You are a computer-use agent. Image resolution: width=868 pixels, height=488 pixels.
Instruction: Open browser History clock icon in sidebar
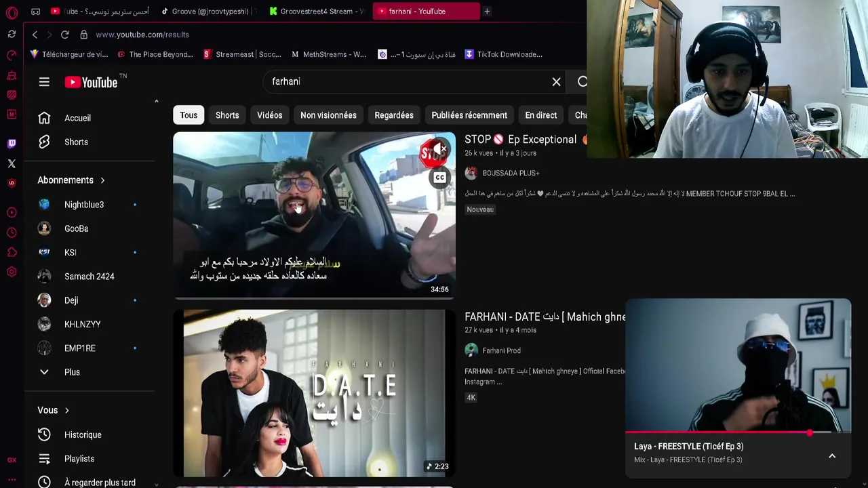[x=12, y=232]
